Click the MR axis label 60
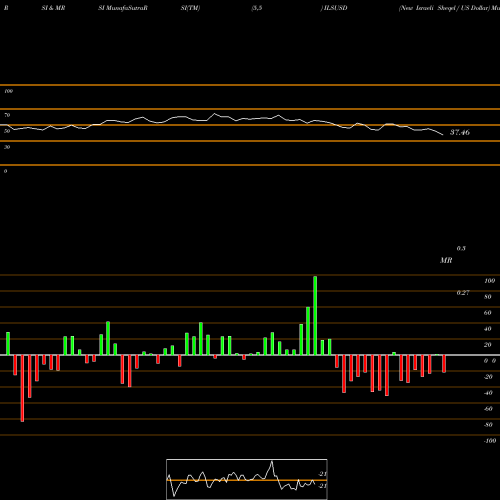500x500 pixels. point(488,313)
